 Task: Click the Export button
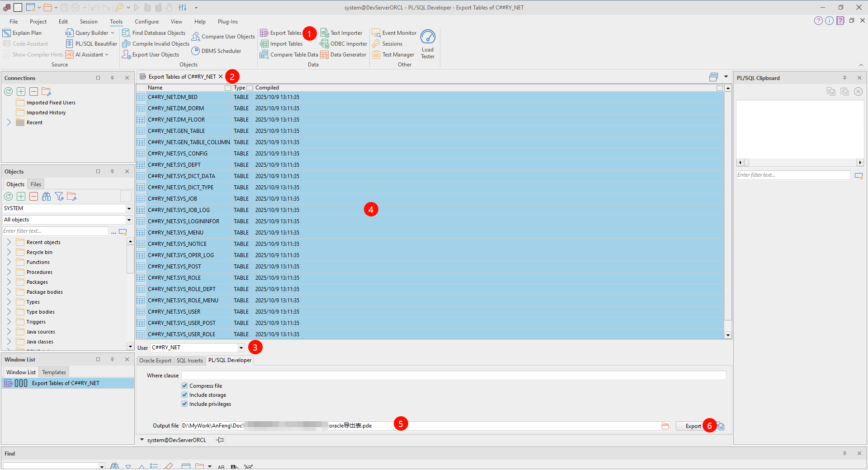click(x=693, y=426)
